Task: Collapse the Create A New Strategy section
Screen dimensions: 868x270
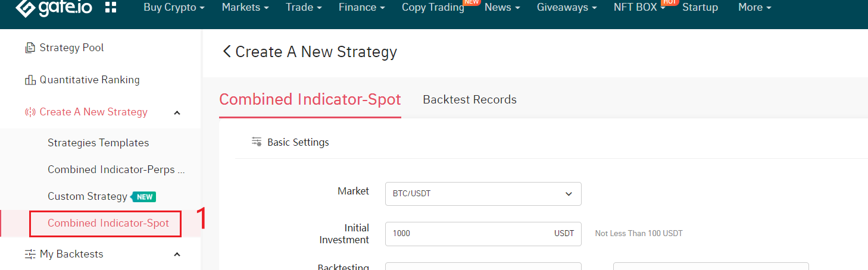Action: 177,112
